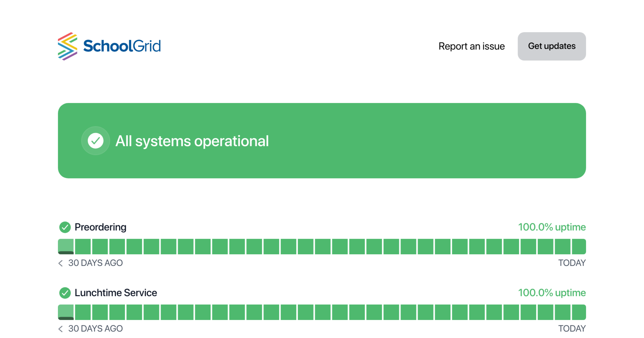Image resolution: width=644 pixels, height=338 pixels.
Task: Click Lunchtime Service 100.0% uptime text
Action: [552, 293]
